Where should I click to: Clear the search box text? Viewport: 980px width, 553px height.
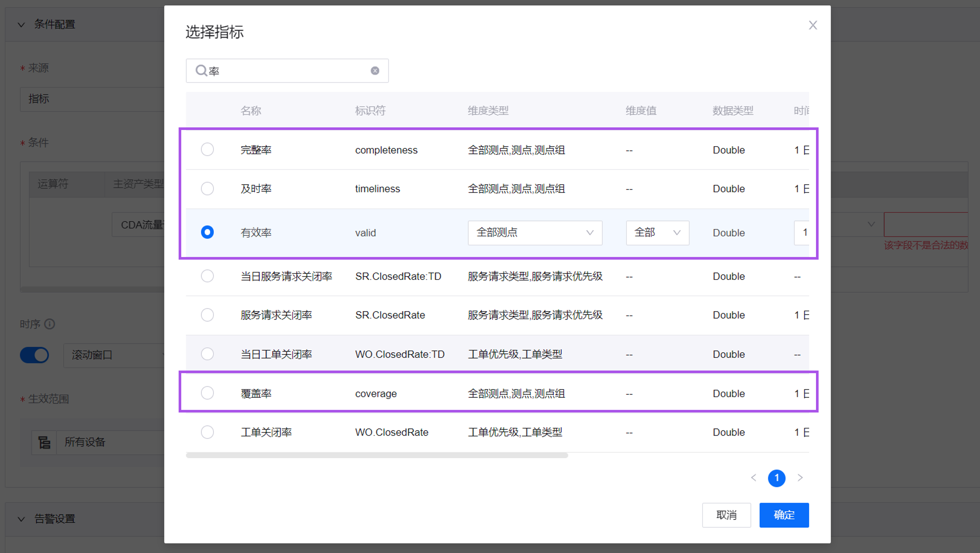pyautogui.click(x=375, y=71)
